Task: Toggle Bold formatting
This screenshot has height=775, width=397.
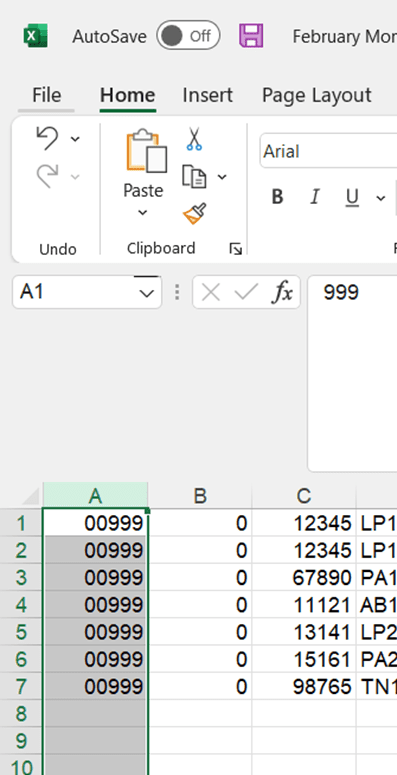Action: [278, 197]
